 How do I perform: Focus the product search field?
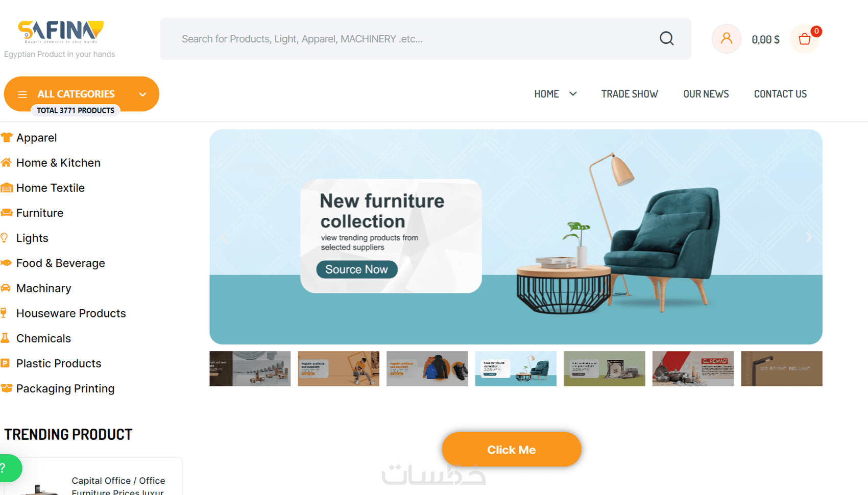coord(416,39)
